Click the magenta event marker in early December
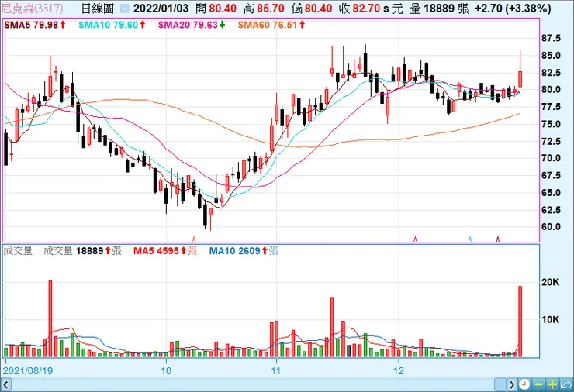This screenshot has height=392, width=574. click(415, 239)
